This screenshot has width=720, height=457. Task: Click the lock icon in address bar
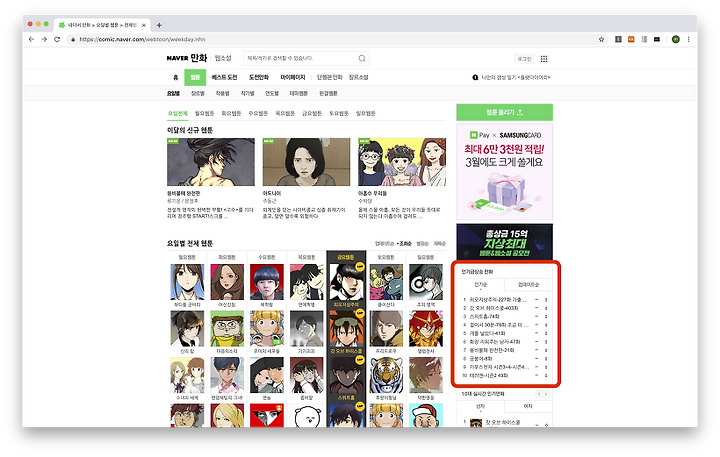tap(73, 39)
